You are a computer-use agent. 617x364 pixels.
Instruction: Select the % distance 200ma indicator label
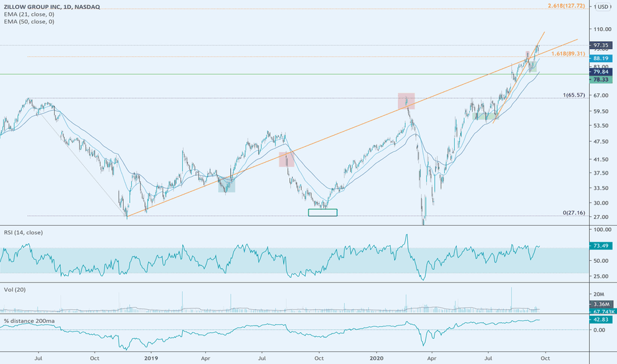click(29, 321)
